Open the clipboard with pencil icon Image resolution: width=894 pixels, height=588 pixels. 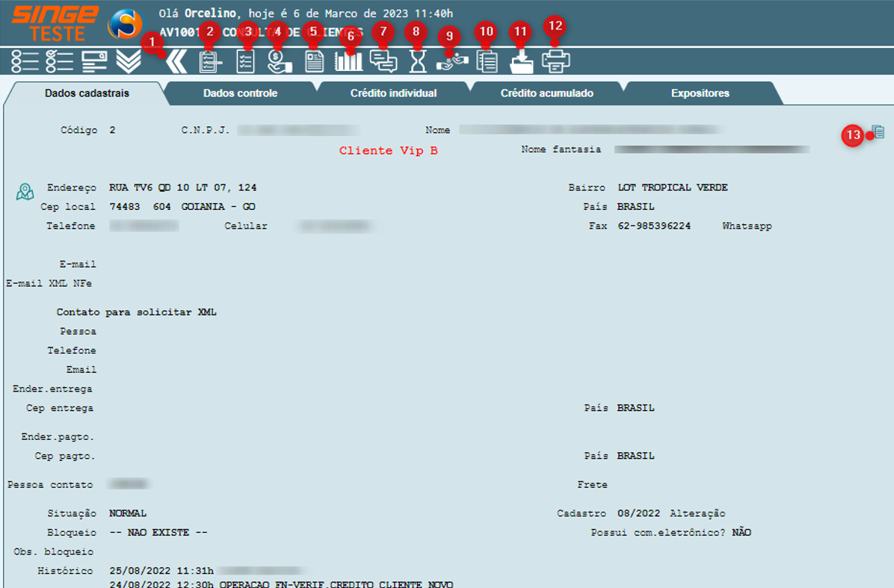(210, 61)
